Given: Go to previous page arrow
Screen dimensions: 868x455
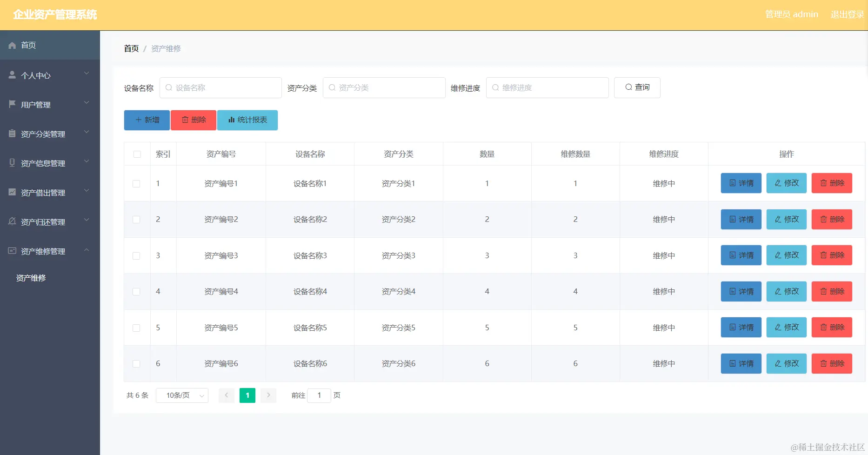Looking at the screenshot, I should click(227, 395).
